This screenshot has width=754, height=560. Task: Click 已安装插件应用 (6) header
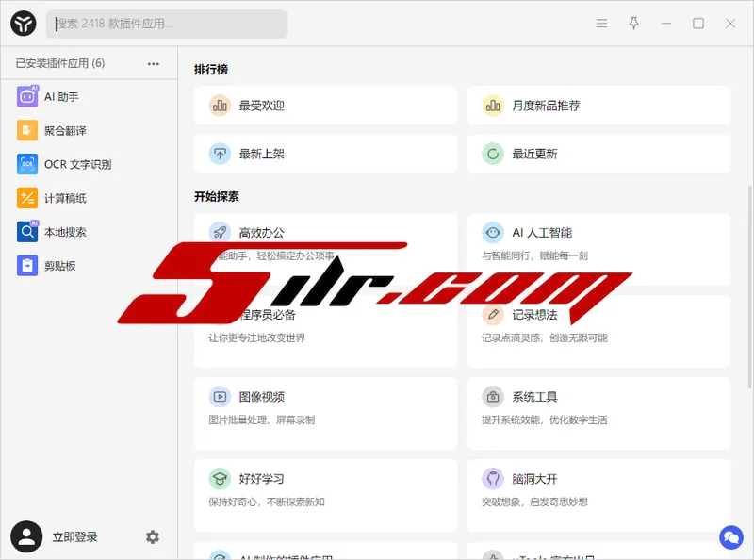coord(60,63)
